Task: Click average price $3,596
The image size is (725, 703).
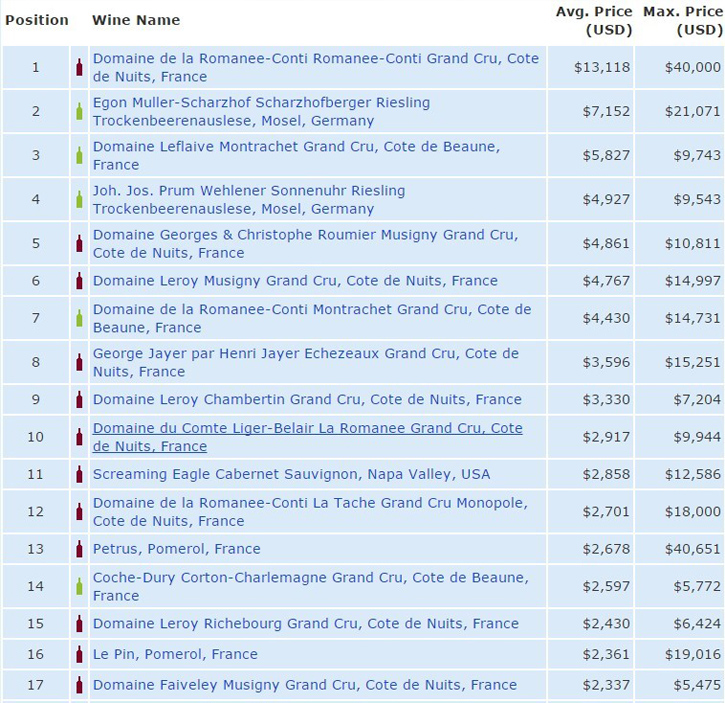Action: [606, 362]
